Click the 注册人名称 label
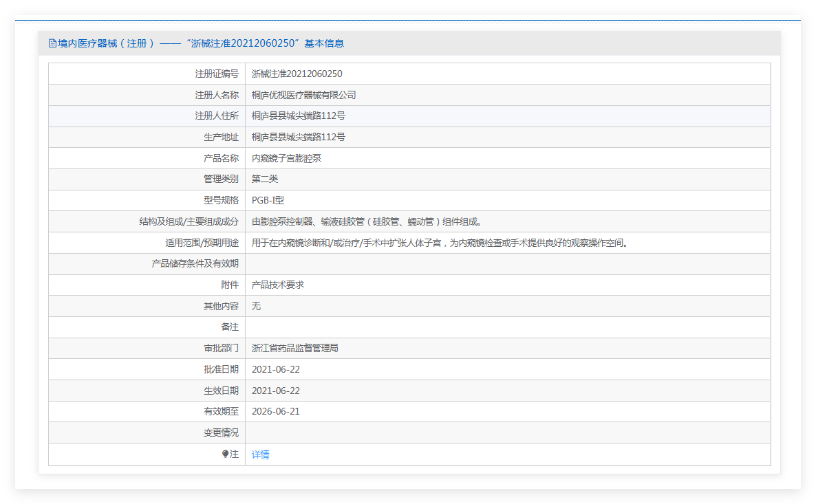 coord(217,95)
